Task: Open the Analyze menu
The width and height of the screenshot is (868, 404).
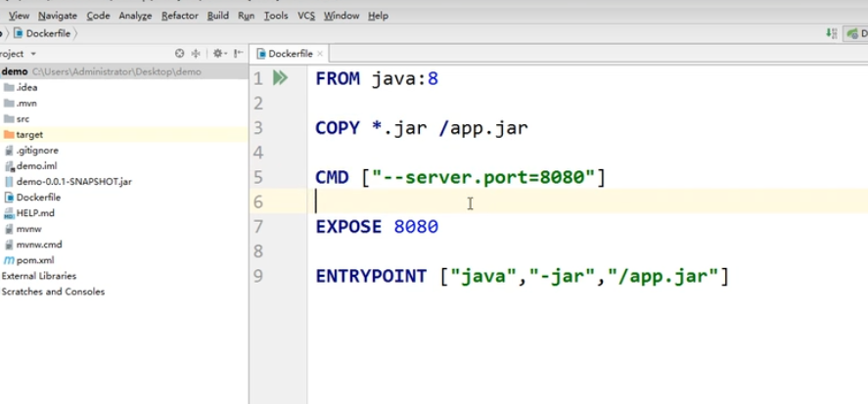Action: 135,16
